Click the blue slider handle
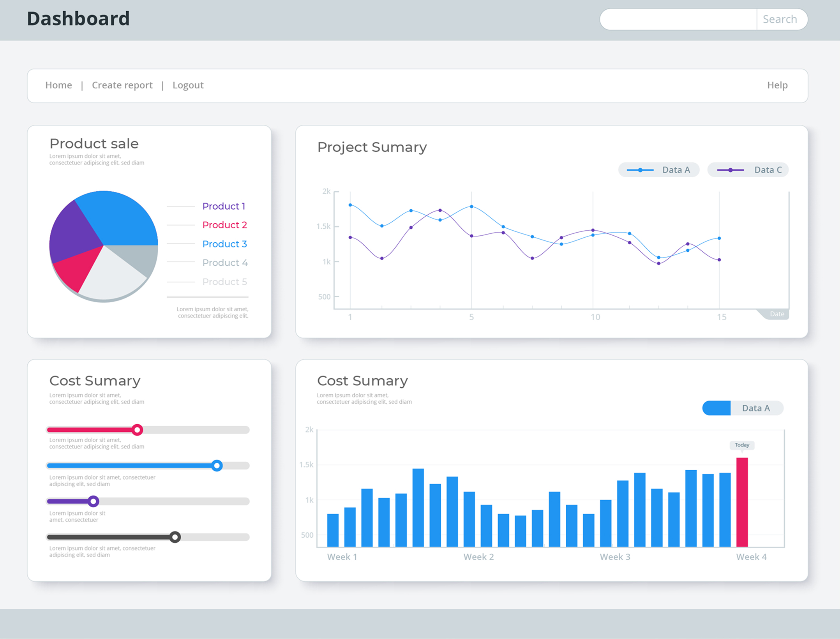 (217, 465)
